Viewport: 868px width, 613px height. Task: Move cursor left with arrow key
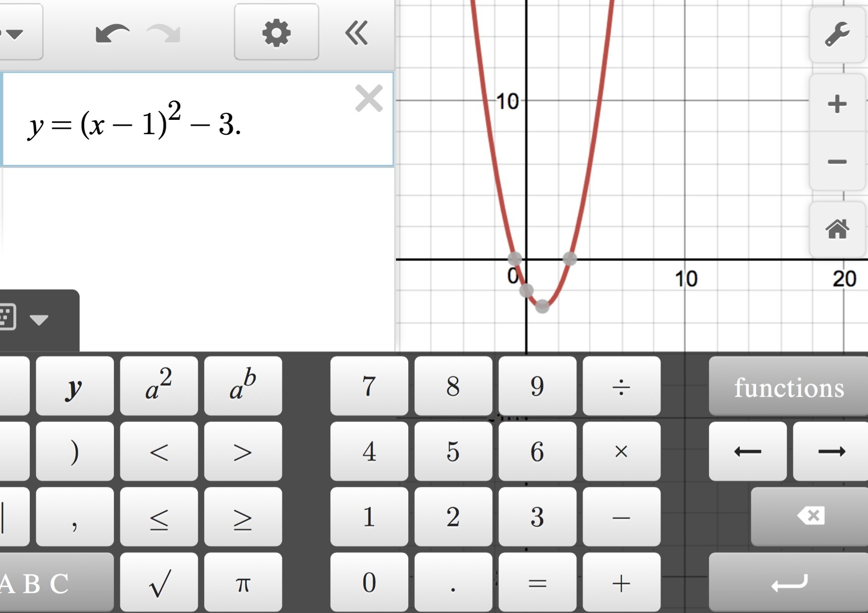[x=748, y=451]
